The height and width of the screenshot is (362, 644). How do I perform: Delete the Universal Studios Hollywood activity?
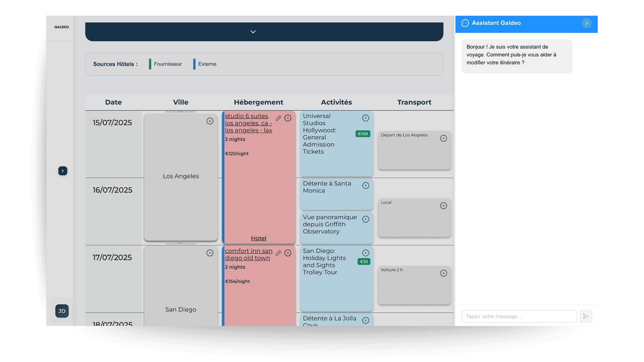(x=366, y=118)
